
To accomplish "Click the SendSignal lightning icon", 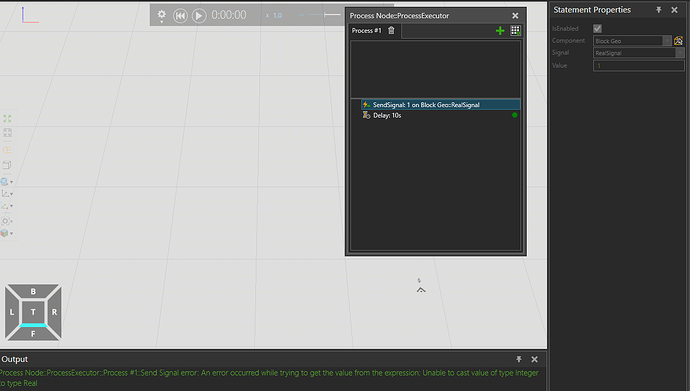I will 366,105.
